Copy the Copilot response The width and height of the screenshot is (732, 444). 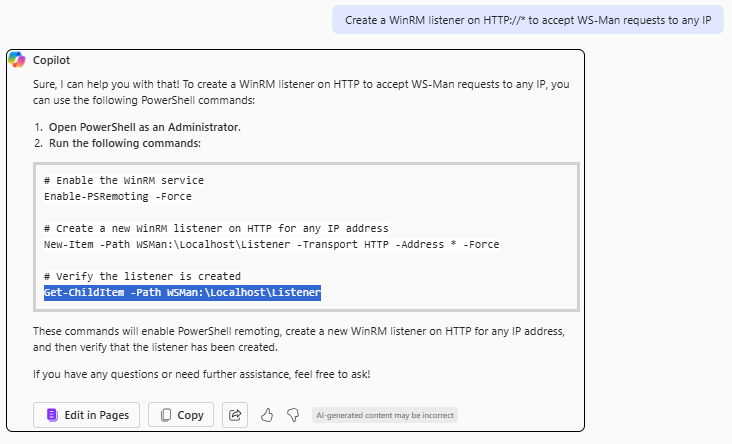click(181, 415)
